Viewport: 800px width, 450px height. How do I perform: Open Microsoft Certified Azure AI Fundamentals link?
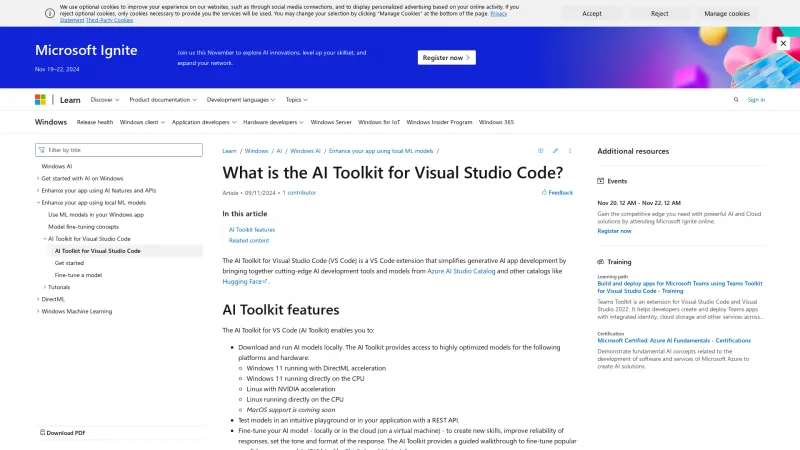(674, 340)
